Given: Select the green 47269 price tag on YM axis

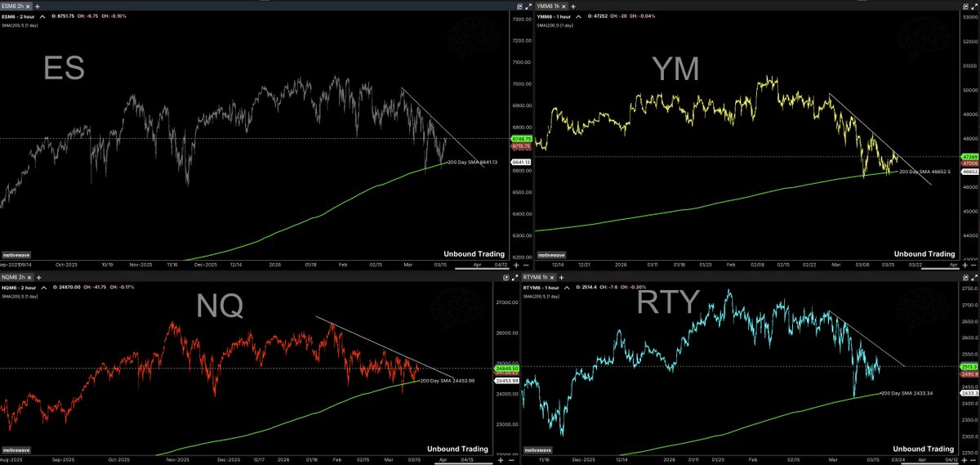Looking at the screenshot, I should pos(969,157).
